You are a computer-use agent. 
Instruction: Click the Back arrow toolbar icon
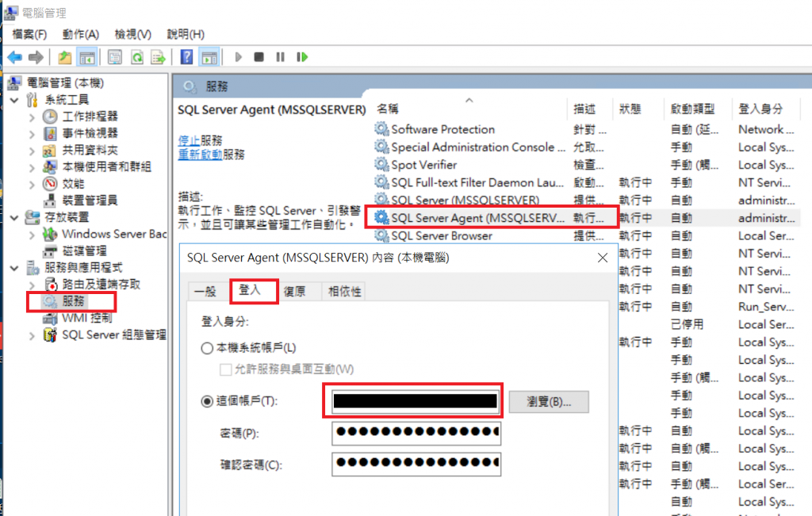coord(14,57)
